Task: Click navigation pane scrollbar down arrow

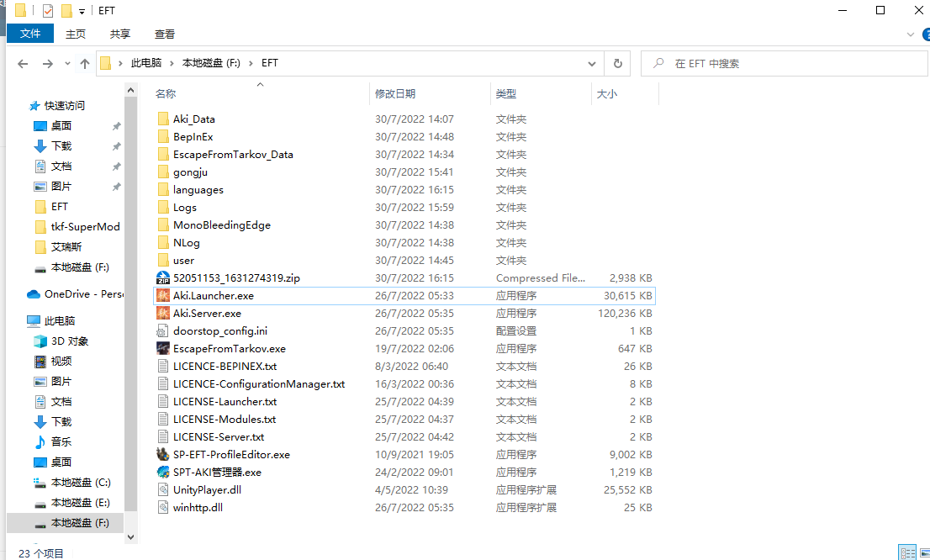Action: tap(130, 536)
